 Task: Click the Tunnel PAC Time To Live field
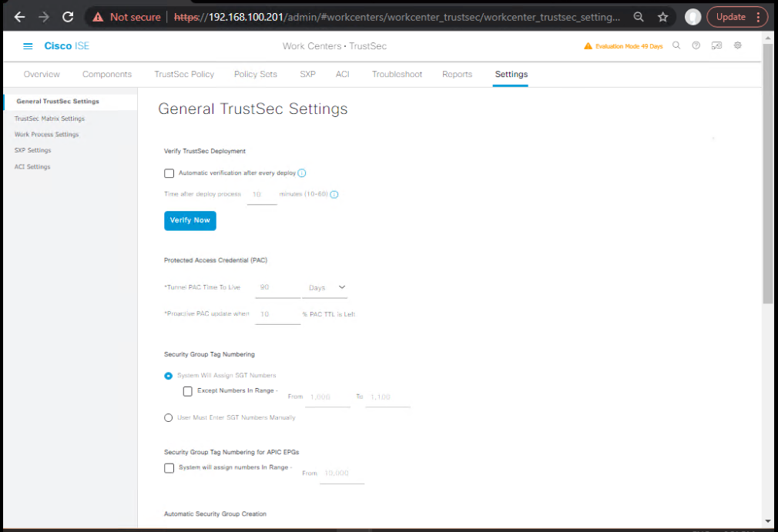(x=278, y=288)
